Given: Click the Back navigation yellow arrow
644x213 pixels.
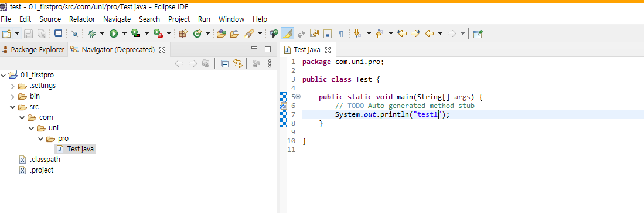Looking at the screenshot, I should pos(429,33).
